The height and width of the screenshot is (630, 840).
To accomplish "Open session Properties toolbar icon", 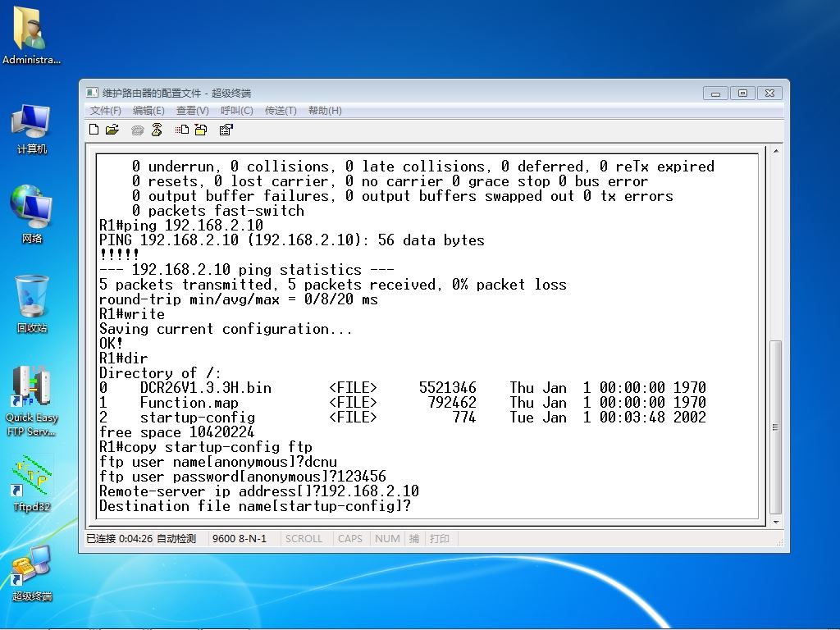I will coord(226,130).
